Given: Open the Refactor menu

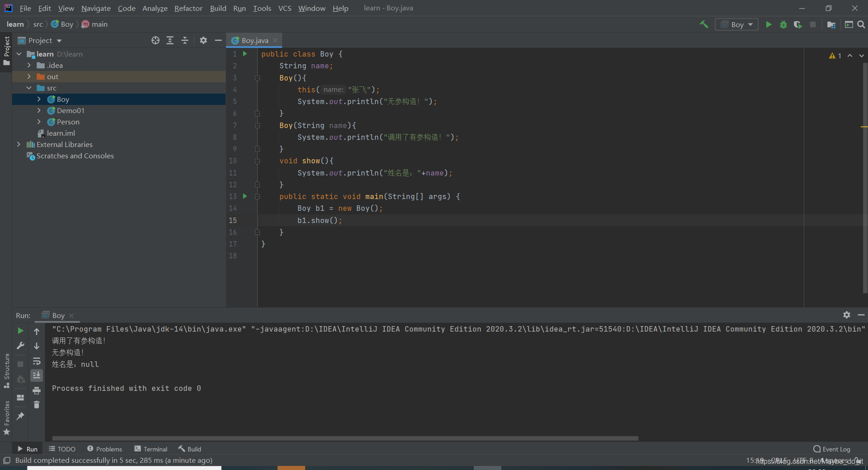Looking at the screenshot, I should coord(189,8).
